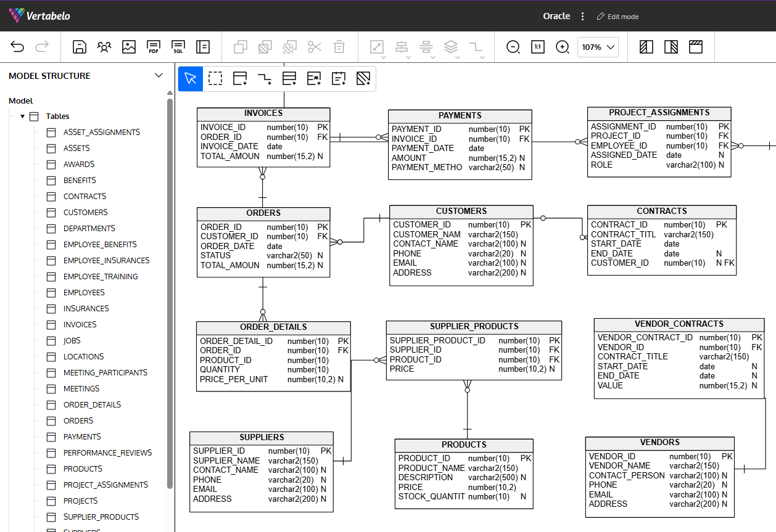Click the Copy icon in toolbar
Viewport: 776px width, 532px height.
(x=241, y=47)
